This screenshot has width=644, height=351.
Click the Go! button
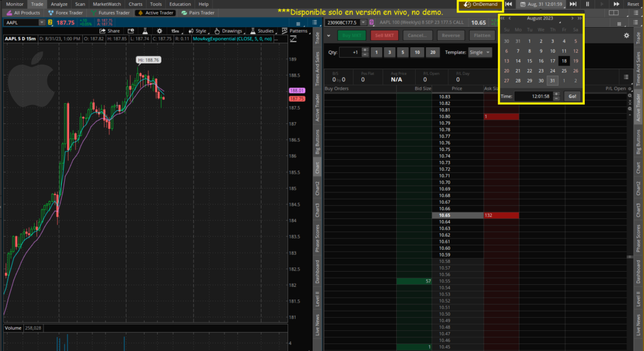572,96
